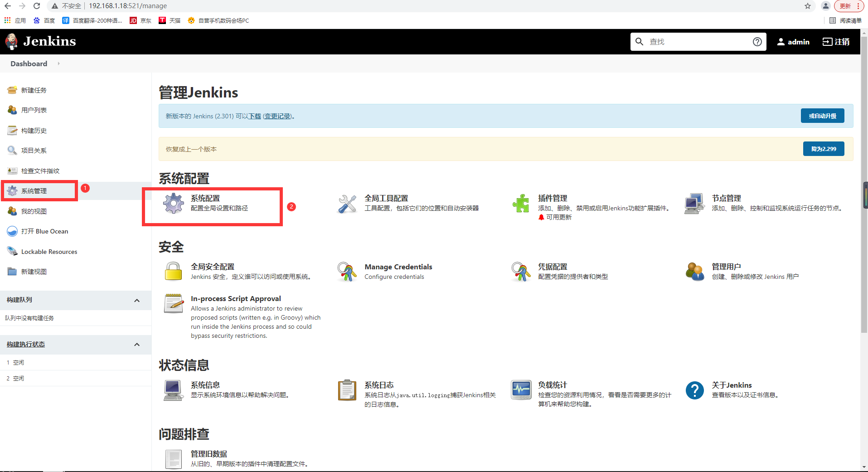Open 全局安全配置 padlock icon
868x472 pixels.
[x=173, y=271]
